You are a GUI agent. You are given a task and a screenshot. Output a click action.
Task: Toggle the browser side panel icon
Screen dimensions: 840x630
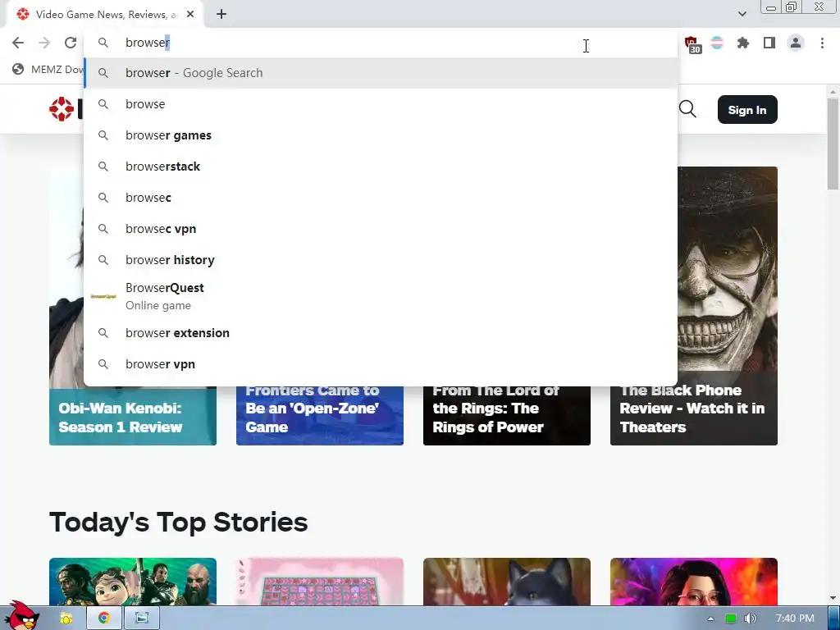coord(769,43)
